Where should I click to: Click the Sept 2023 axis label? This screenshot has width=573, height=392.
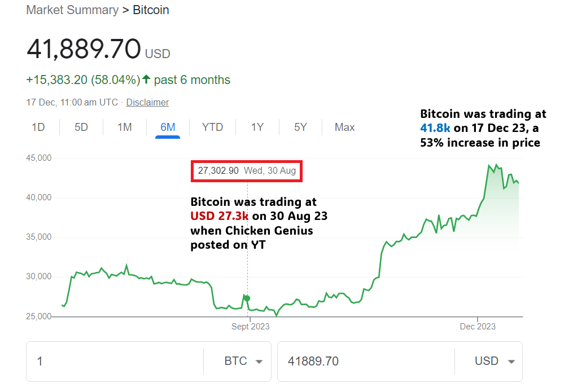[251, 327]
